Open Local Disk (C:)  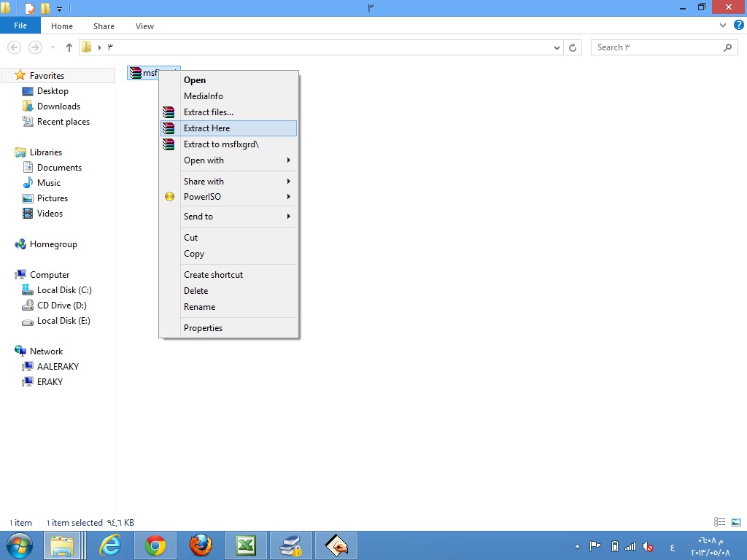64,290
